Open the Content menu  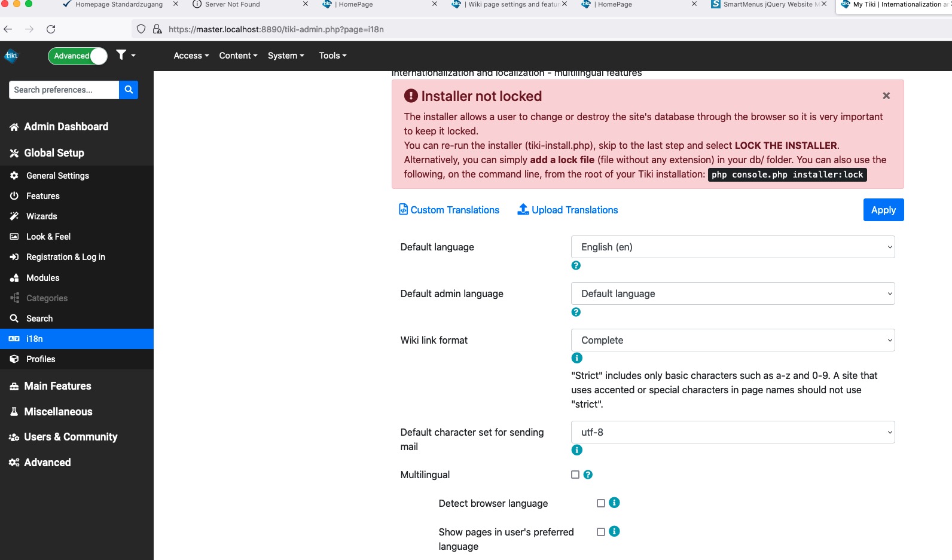(x=238, y=56)
